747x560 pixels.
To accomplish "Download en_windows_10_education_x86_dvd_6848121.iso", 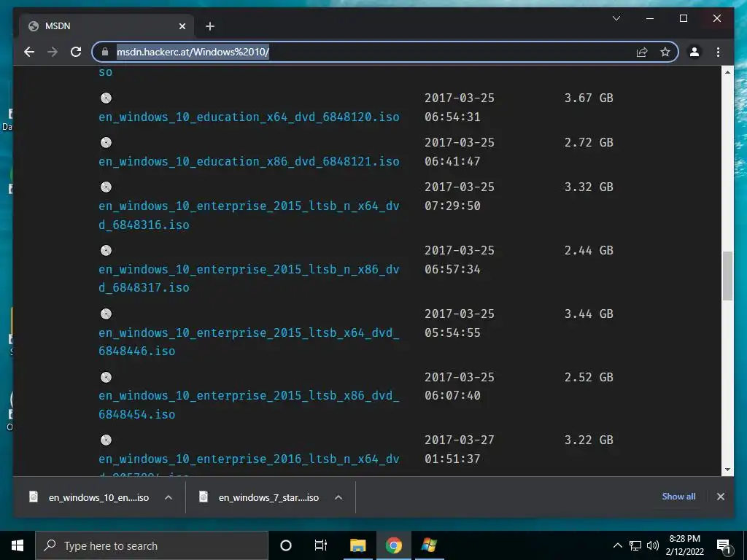I will [249, 161].
